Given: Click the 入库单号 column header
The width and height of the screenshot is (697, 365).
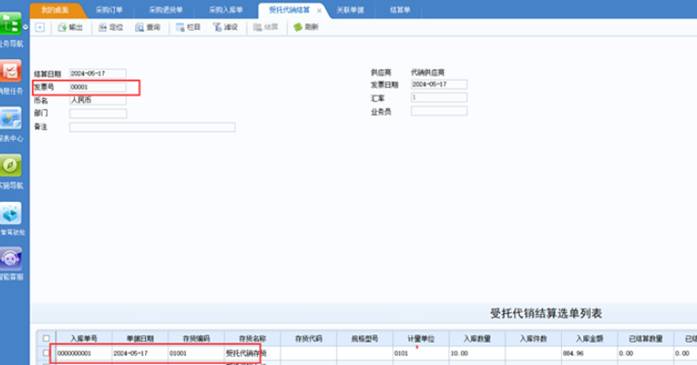Looking at the screenshot, I should 84,339.
